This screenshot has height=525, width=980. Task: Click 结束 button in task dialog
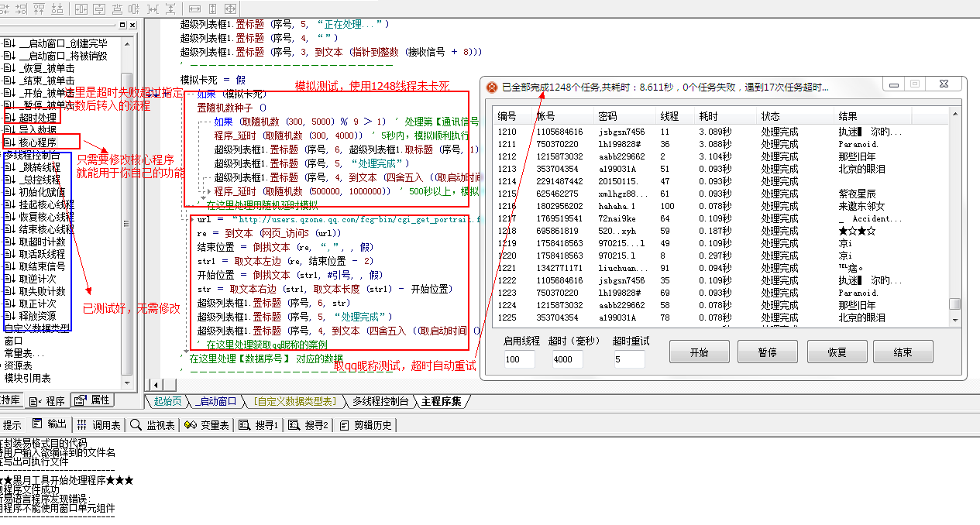point(903,352)
